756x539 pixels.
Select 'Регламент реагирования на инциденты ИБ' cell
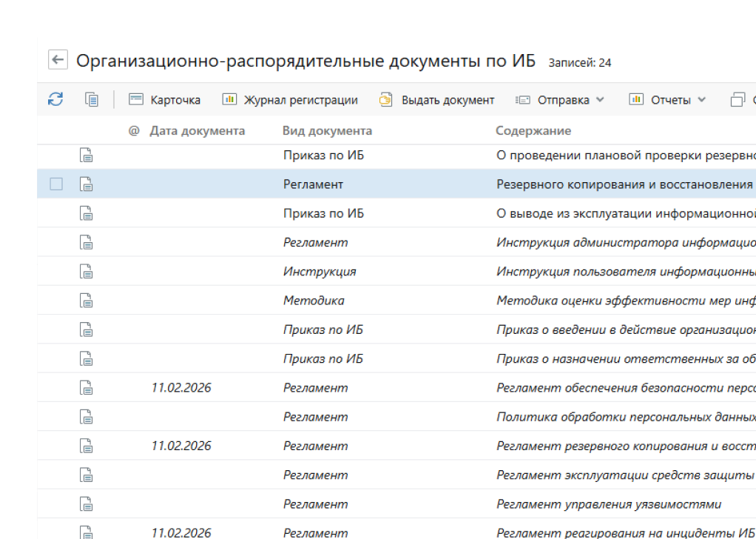pos(625,533)
